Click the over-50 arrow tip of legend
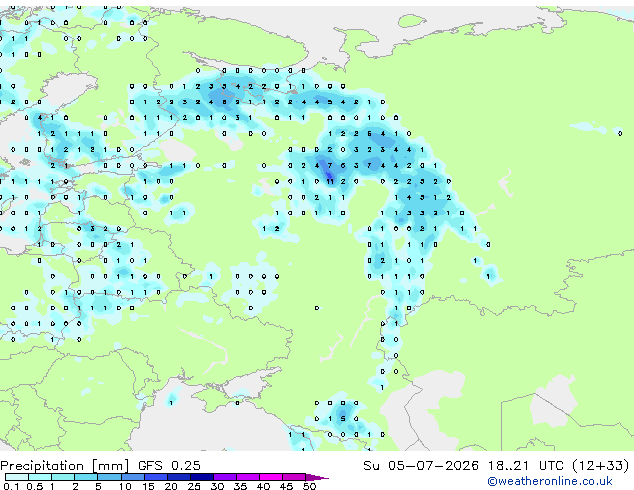The width and height of the screenshot is (634, 490). pos(317,477)
